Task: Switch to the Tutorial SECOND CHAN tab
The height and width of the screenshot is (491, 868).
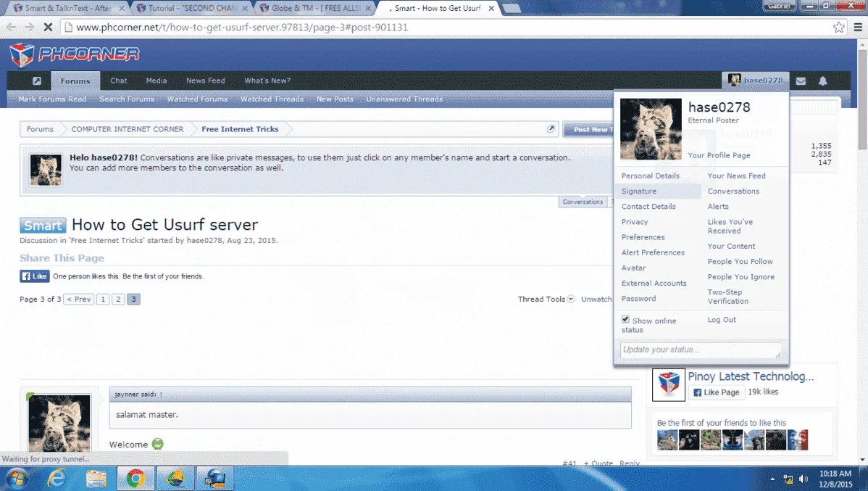Action: click(191, 8)
